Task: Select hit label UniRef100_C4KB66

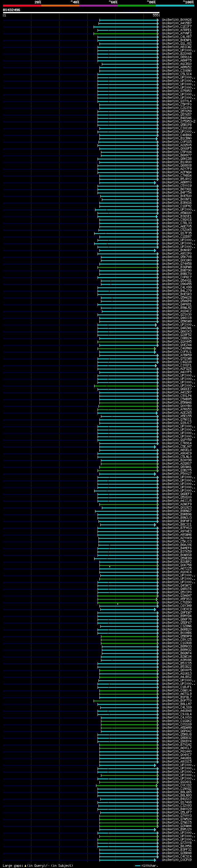Action: 176,135
